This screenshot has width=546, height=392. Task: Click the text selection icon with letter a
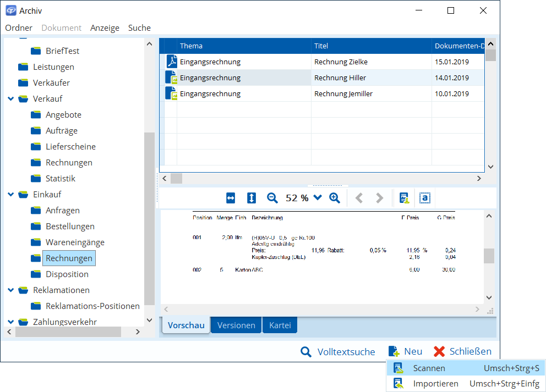click(424, 198)
